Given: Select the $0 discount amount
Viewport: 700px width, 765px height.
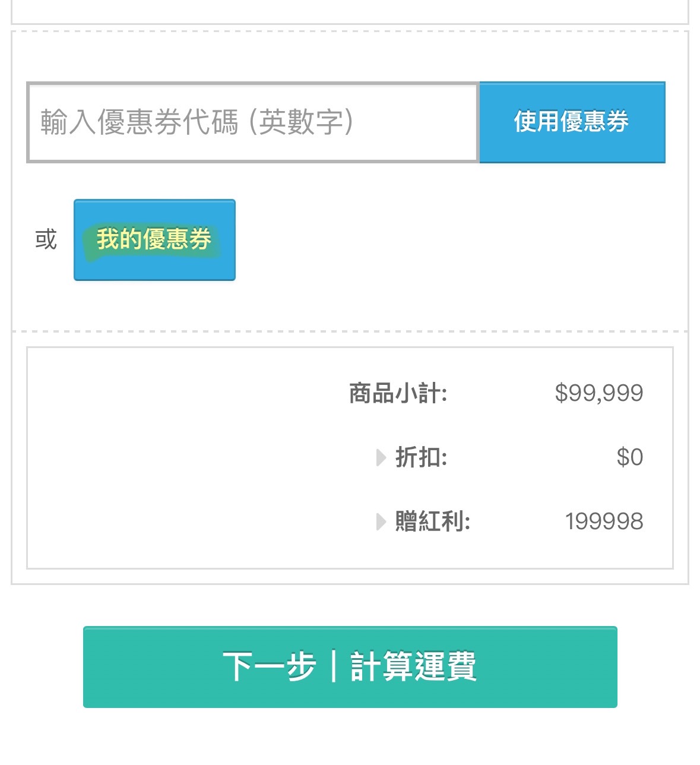Looking at the screenshot, I should pos(630,457).
